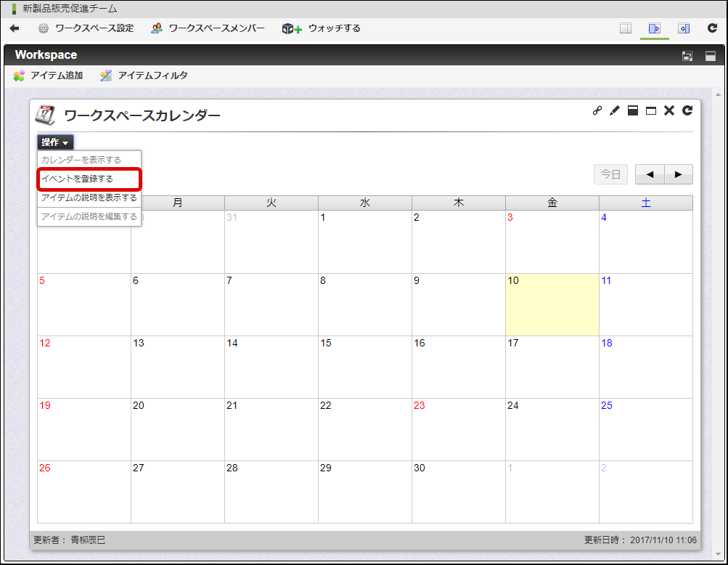728x565 pixels.
Task: Select day 1 in first calendar row
Action: [365, 242]
